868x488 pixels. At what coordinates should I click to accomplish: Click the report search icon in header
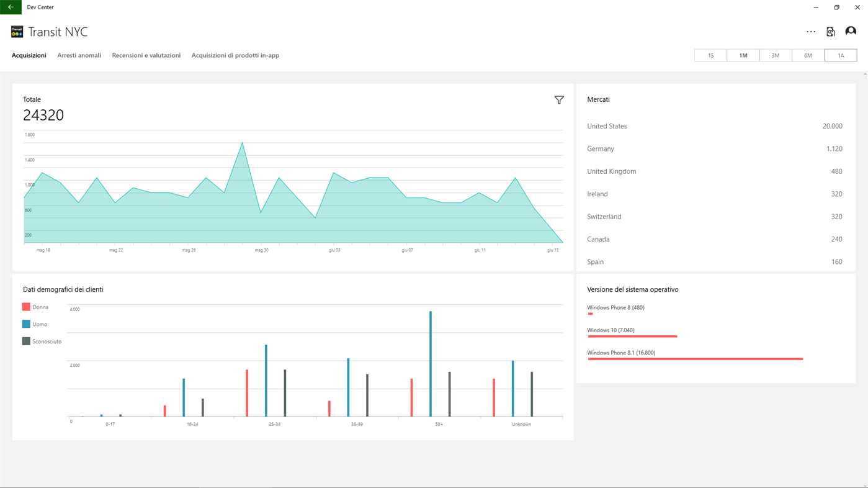[831, 32]
